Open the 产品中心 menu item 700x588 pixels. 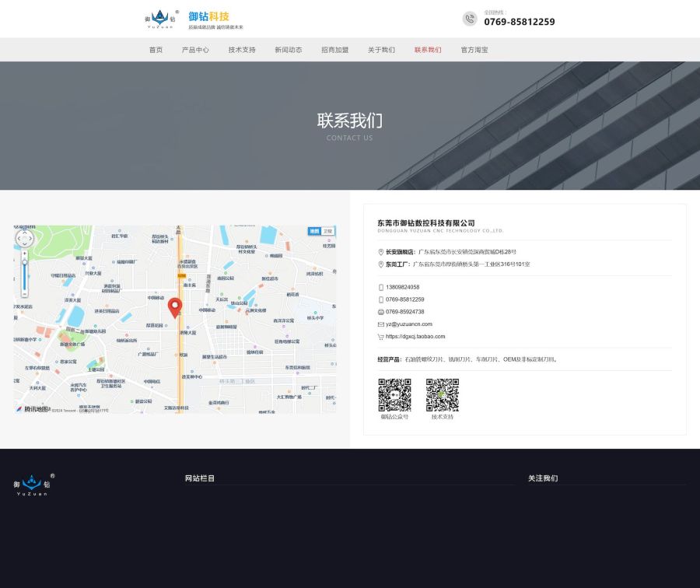[195, 50]
